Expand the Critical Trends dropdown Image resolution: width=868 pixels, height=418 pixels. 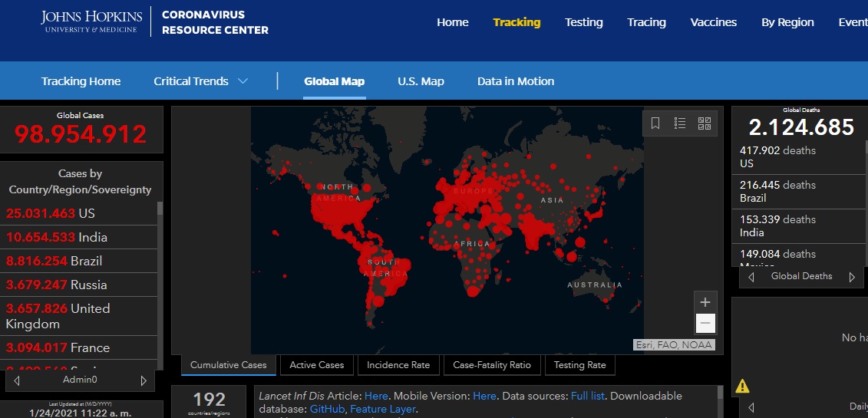(x=200, y=81)
